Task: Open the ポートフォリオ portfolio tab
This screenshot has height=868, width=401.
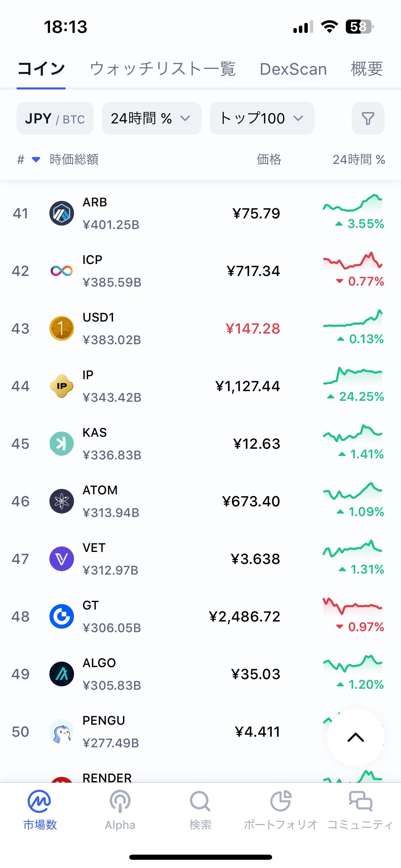Action: [x=280, y=810]
